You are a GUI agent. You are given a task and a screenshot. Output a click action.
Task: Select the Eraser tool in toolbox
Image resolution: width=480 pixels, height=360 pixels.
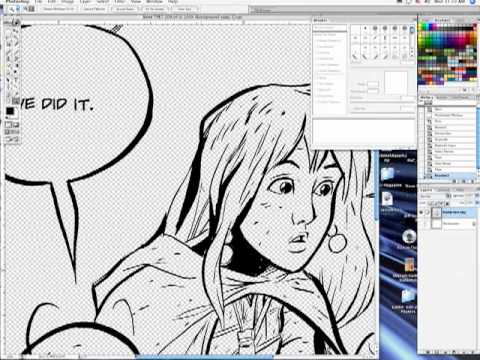(x=9, y=65)
